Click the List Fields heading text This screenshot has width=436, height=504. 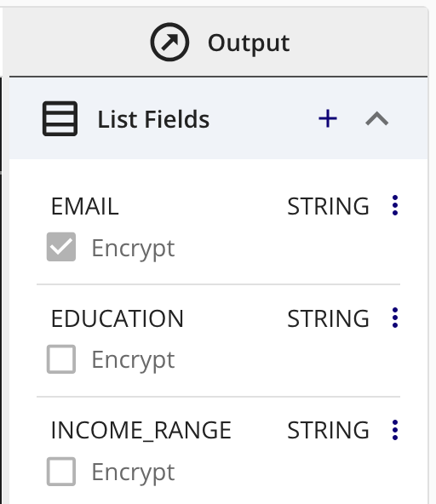pos(153,119)
